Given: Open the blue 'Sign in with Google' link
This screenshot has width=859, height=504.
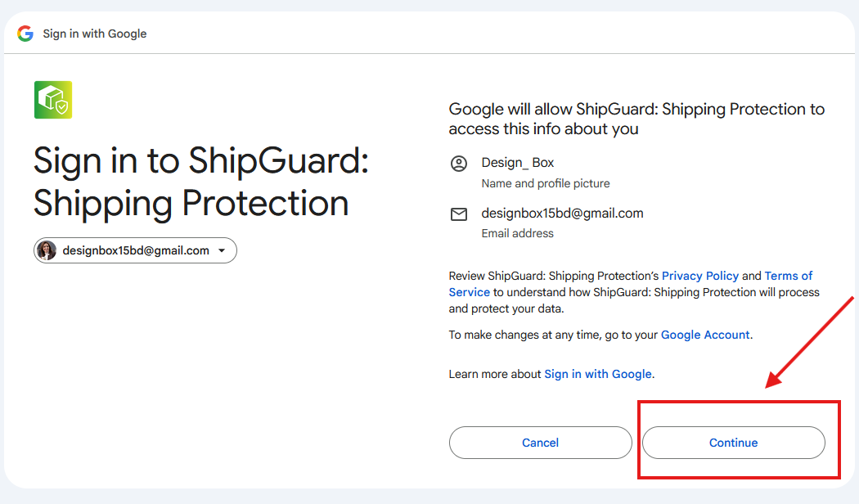Looking at the screenshot, I should pos(598,374).
